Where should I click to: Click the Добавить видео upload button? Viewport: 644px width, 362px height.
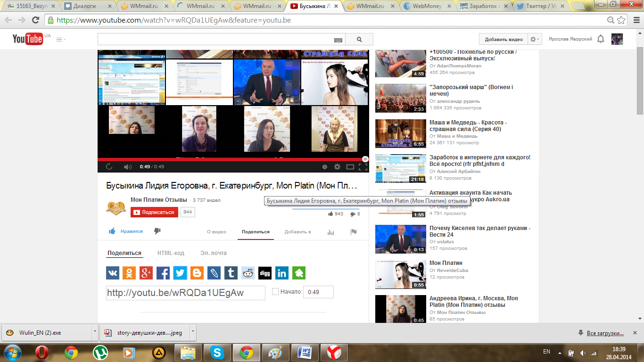[504, 39]
